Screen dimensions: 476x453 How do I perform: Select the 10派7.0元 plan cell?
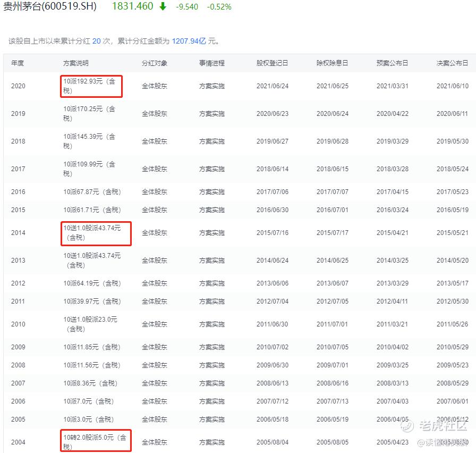coord(88,401)
